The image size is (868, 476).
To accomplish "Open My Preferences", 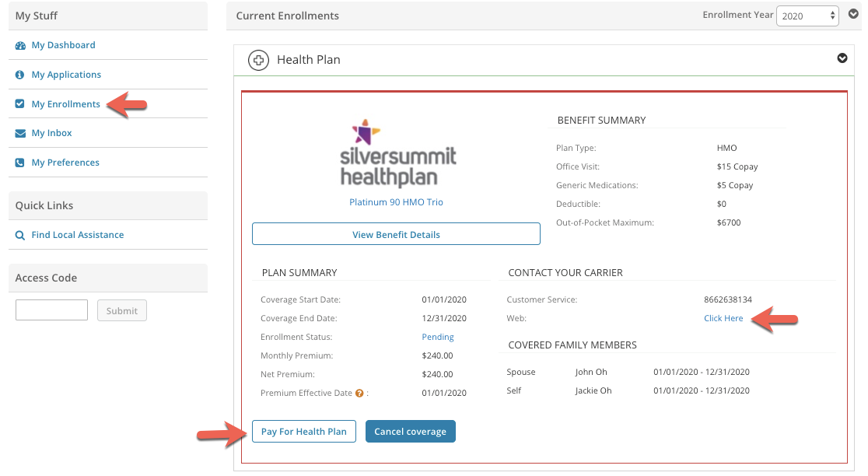I will 65,163.
